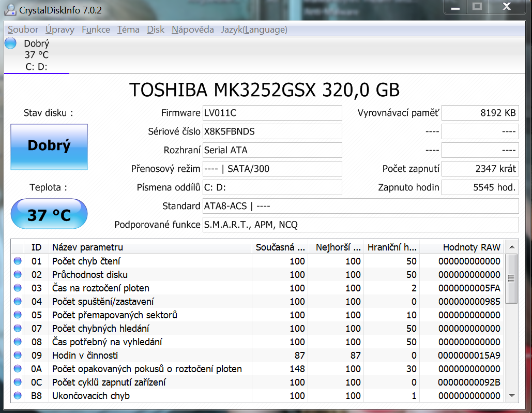532x413 pixels.
Task: Open the Nápověda menu
Action: (192, 30)
